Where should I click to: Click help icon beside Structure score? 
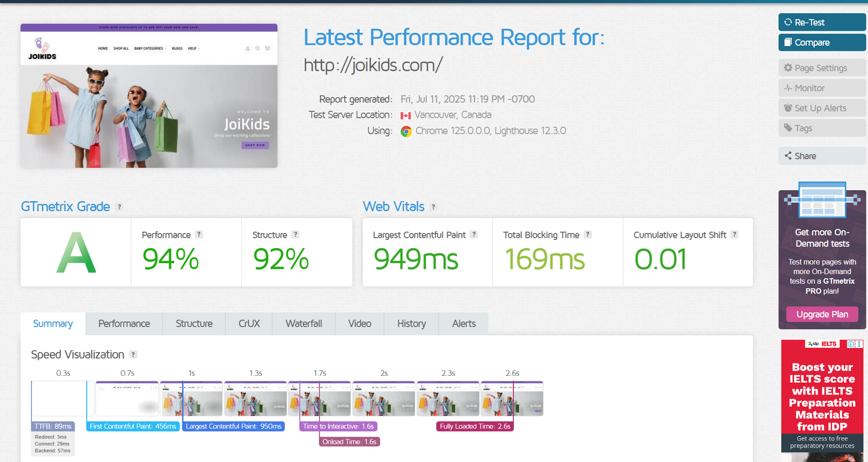[295, 235]
